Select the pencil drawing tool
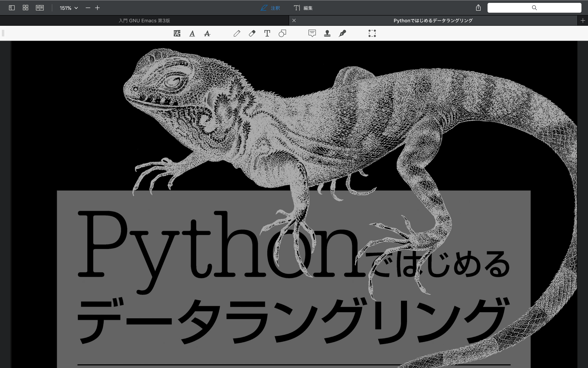Image resolution: width=588 pixels, height=368 pixels. point(237,33)
